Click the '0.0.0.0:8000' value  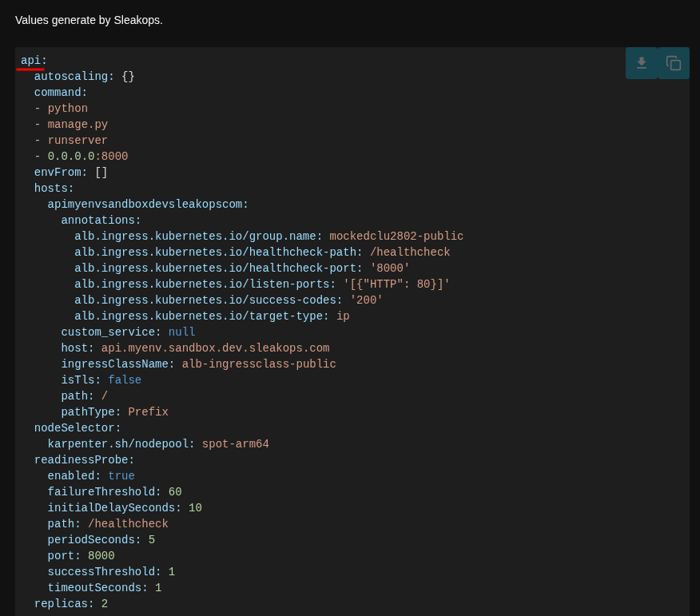pyautogui.click(x=88, y=157)
